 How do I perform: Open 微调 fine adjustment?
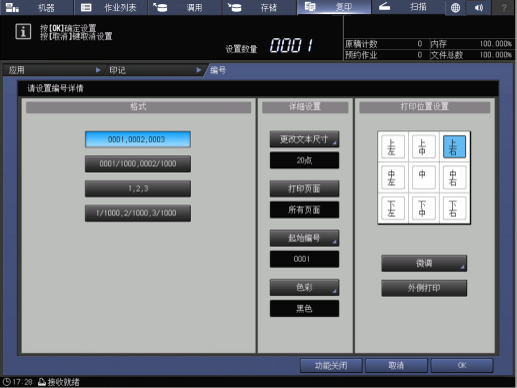[x=424, y=263]
